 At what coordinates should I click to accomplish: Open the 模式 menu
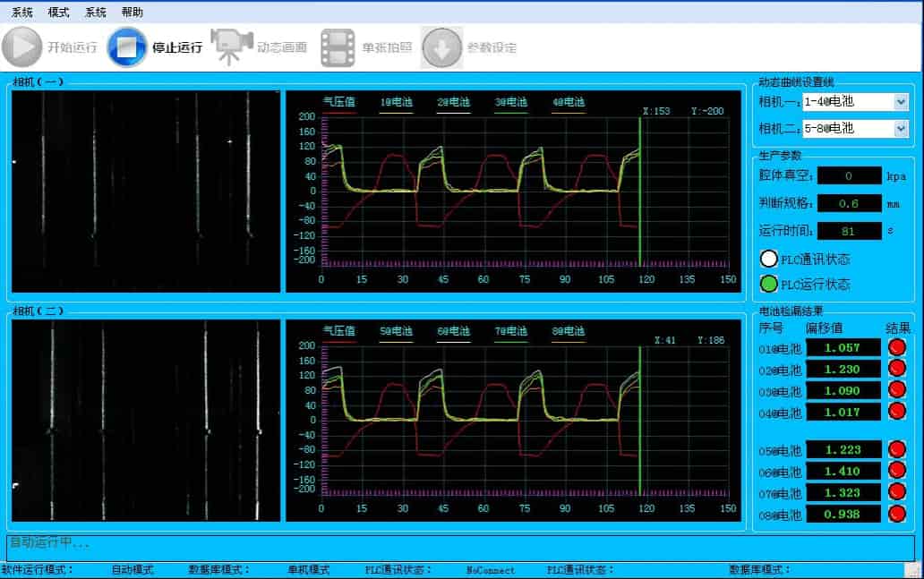(x=58, y=13)
